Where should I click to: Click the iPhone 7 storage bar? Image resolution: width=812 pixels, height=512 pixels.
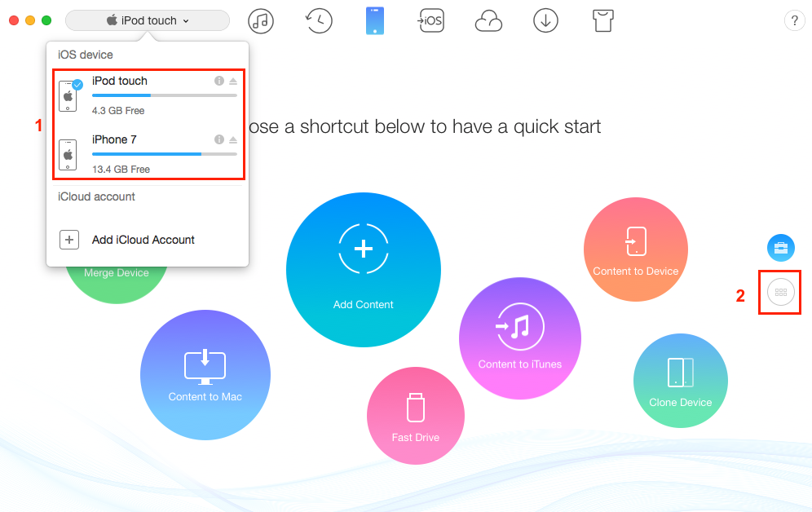tap(164, 154)
